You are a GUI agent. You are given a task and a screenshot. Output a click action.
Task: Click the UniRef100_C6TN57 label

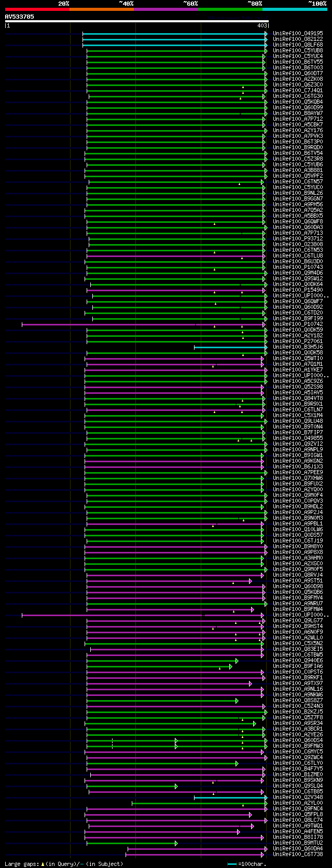(298, 181)
